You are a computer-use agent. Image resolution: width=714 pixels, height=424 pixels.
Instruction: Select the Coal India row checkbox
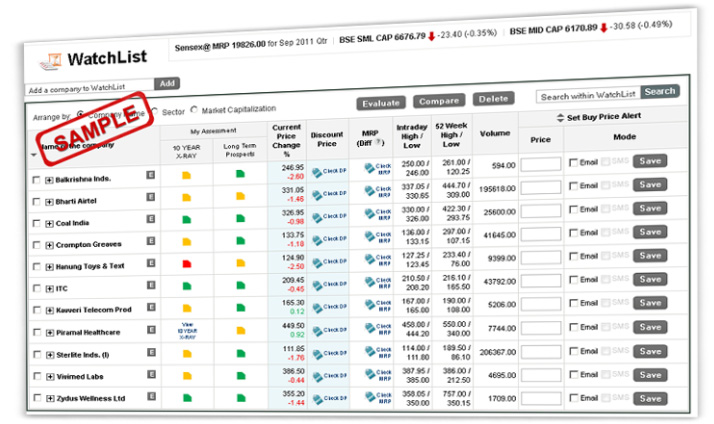36,223
